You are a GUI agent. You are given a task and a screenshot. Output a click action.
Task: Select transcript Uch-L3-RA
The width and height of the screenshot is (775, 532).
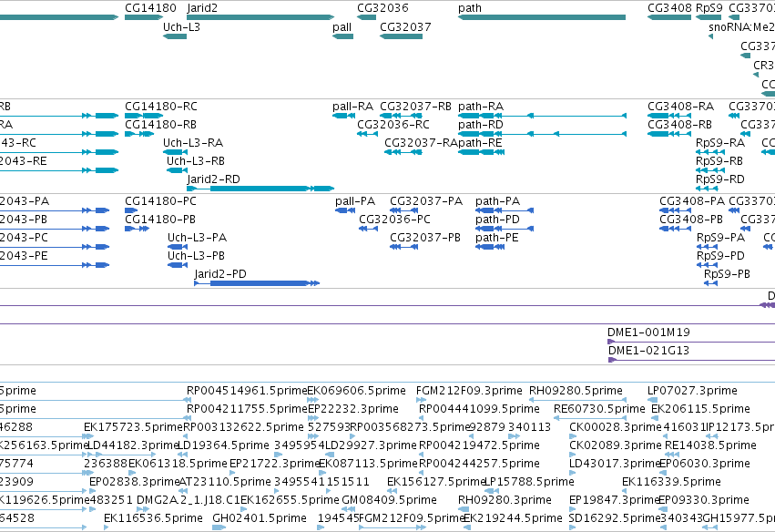point(175,152)
